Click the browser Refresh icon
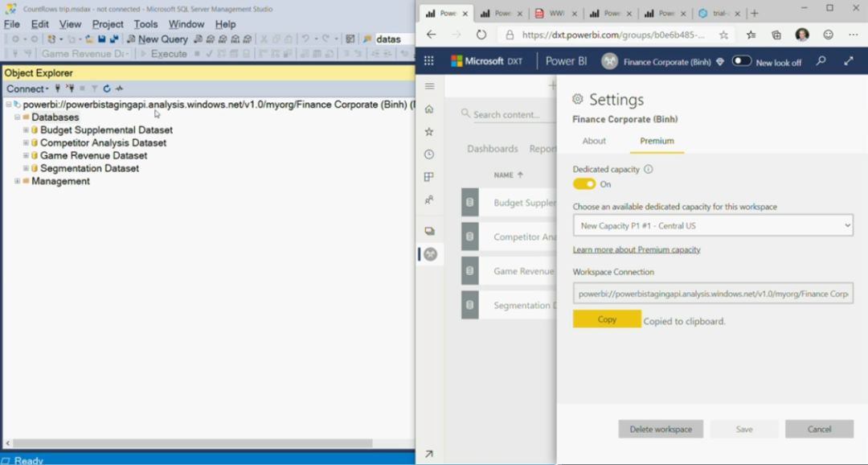 coord(481,35)
